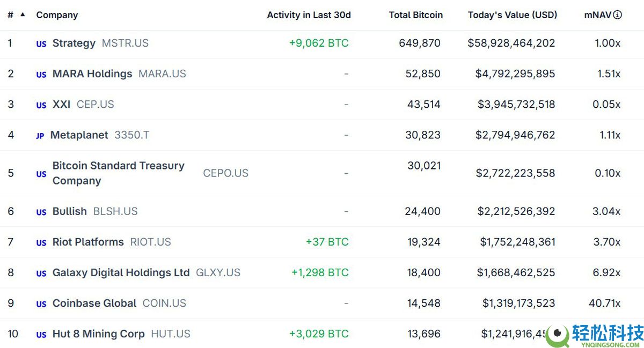This screenshot has width=644, height=348.
Task: Click the +3,029 BTC activity value for Hut 8
Action: [x=319, y=334]
